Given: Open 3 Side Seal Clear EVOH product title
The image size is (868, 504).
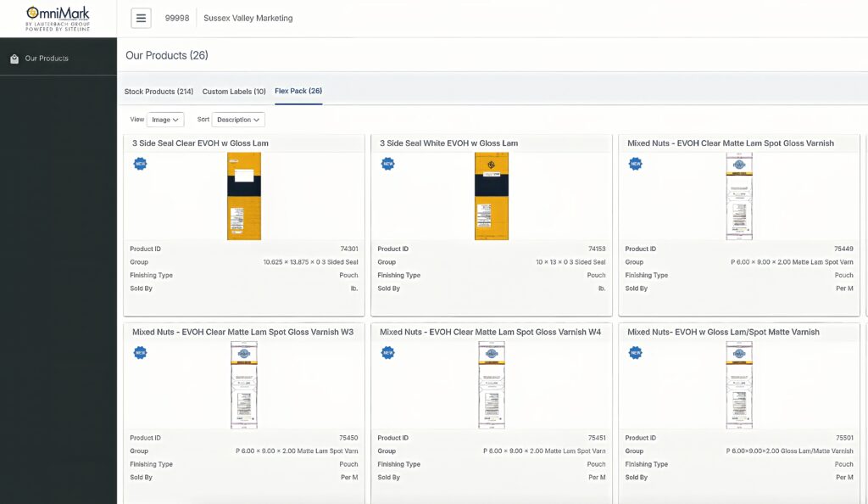Looking at the screenshot, I should click(x=200, y=143).
